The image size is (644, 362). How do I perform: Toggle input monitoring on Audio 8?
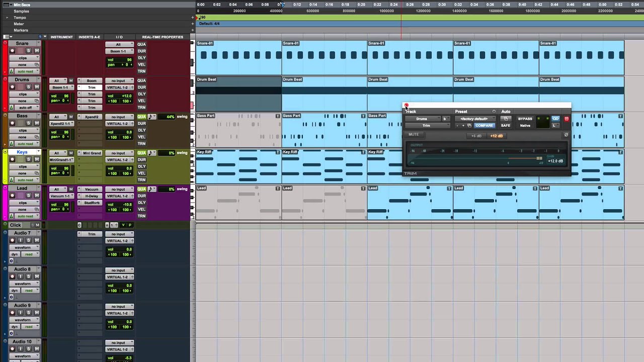pos(21,277)
